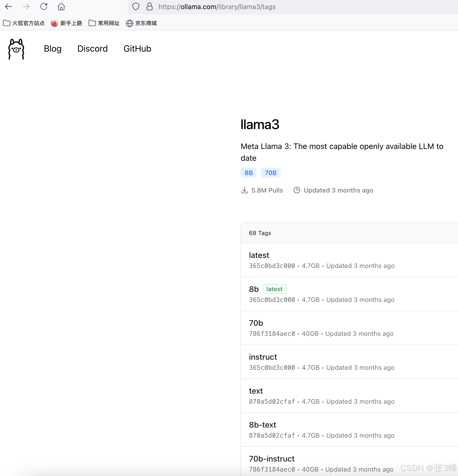Click hash 786f3184aec0 under 70b
This screenshot has height=476, width=458.
272,334
